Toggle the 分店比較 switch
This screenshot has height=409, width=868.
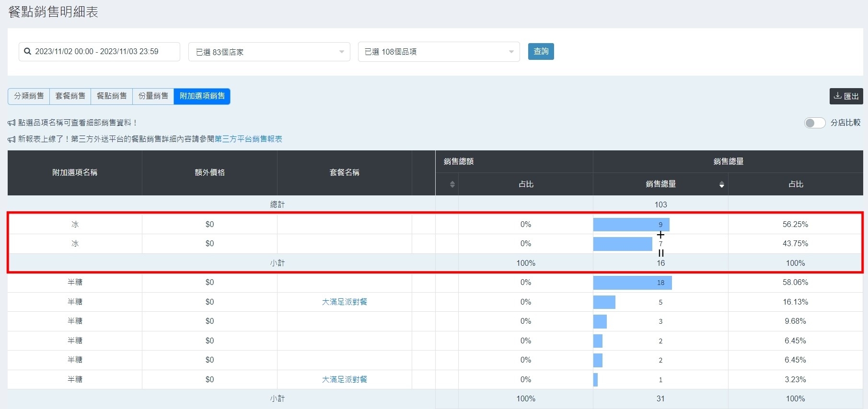click(814, 123)
